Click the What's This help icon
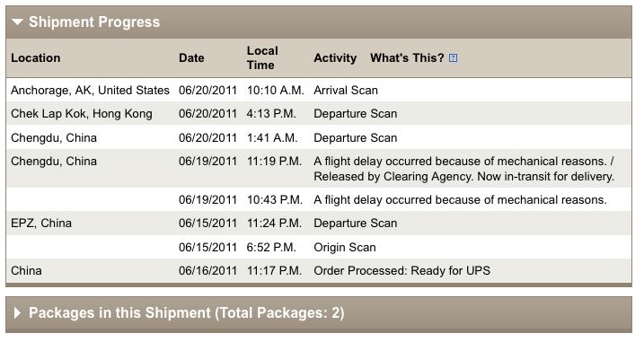The width and height of the screenshot is (644, 342). pyautogui.click(x=453, y=57)
